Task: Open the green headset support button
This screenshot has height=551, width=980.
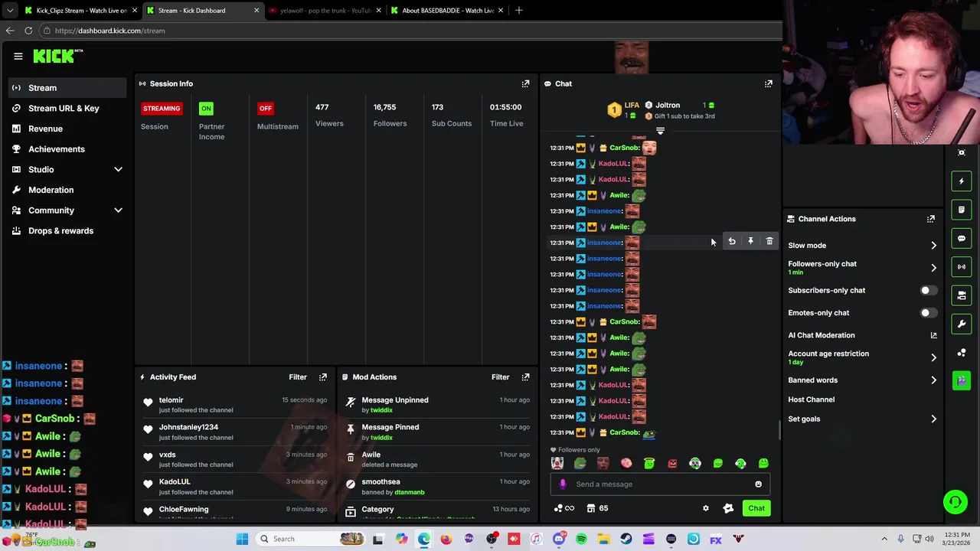Action: [x=955, y=502]
